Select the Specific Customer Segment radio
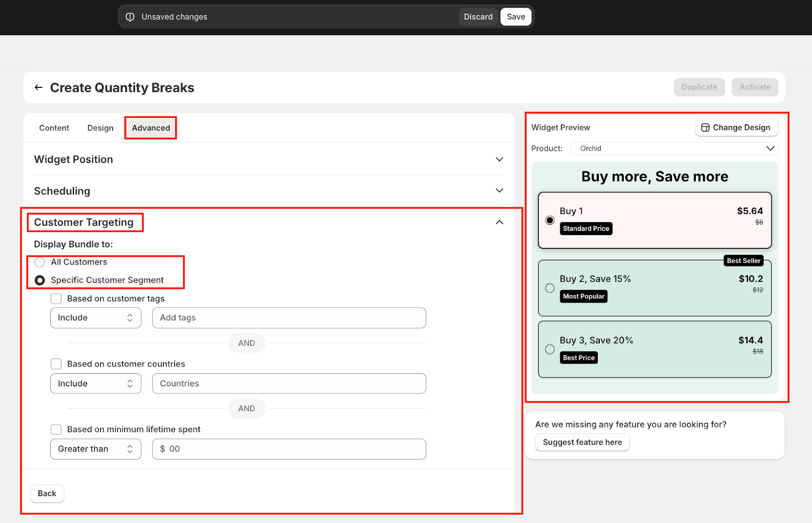 pos(40,280)
